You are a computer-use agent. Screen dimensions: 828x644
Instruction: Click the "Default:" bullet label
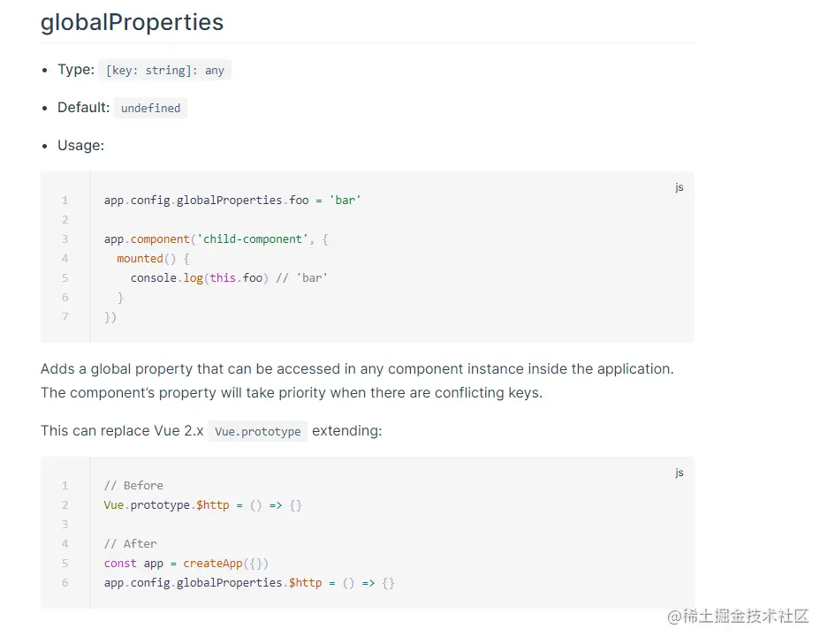pyautogui.click(x=84, y=108)
